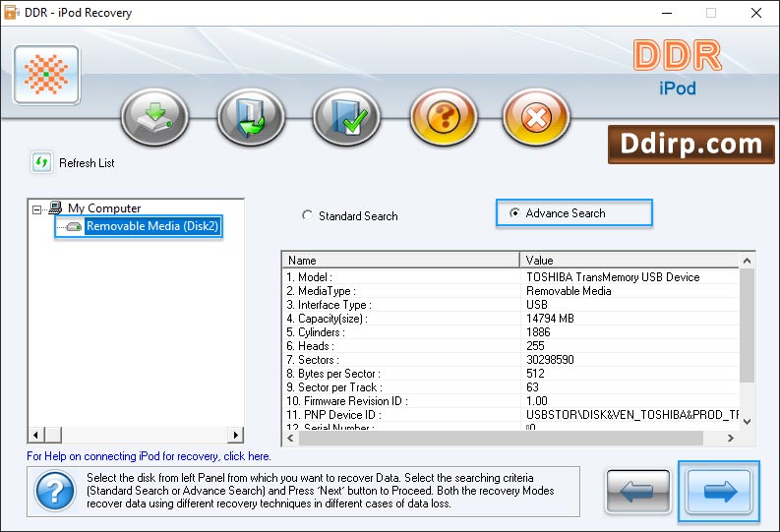
Task: Click tree panel scroll left arrow
Action: pyautogui.click(x=35, y=435)
